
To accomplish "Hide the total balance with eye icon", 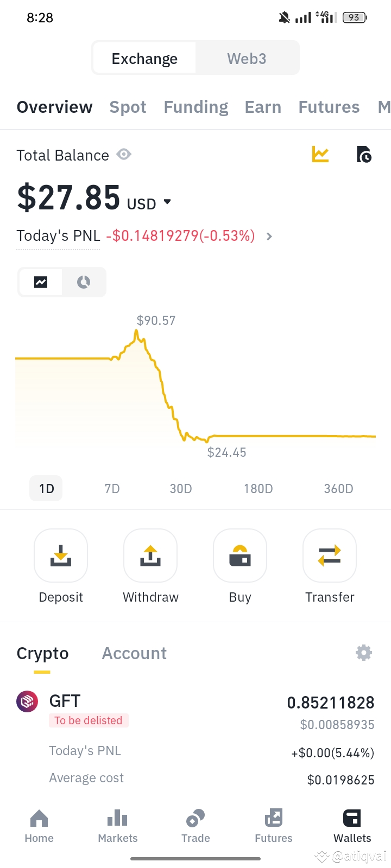I will (x=124, y=155).
